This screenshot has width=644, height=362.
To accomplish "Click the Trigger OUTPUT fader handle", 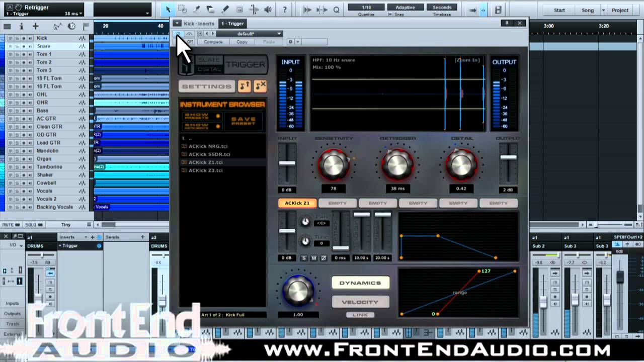I will 508,157.
